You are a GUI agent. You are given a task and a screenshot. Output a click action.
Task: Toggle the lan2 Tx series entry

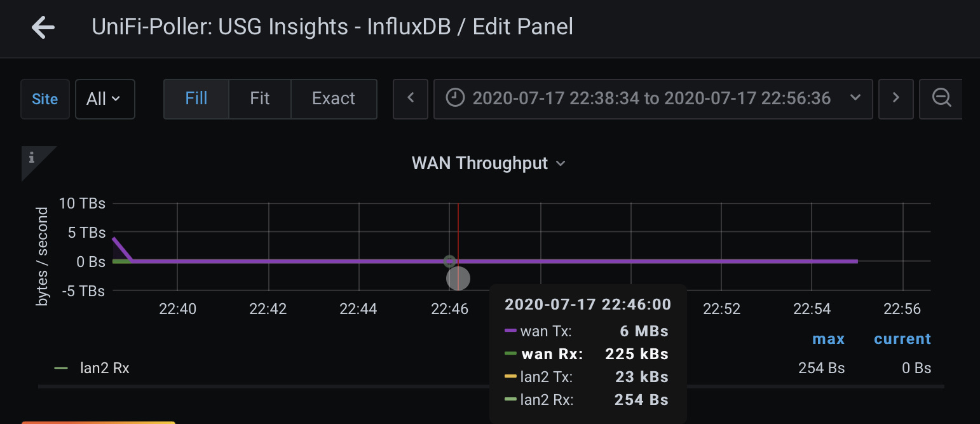point(547,376)
